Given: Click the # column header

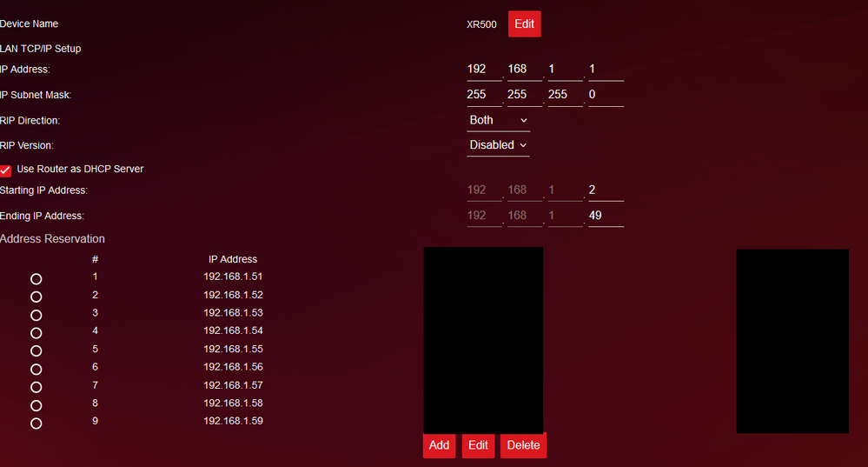Looking at the screenshot, I should (96, 259).
